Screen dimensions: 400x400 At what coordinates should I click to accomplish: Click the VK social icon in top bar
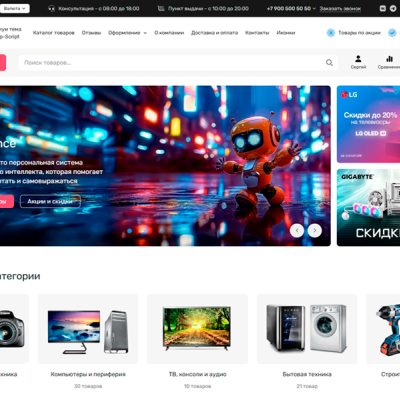(383, 8)
